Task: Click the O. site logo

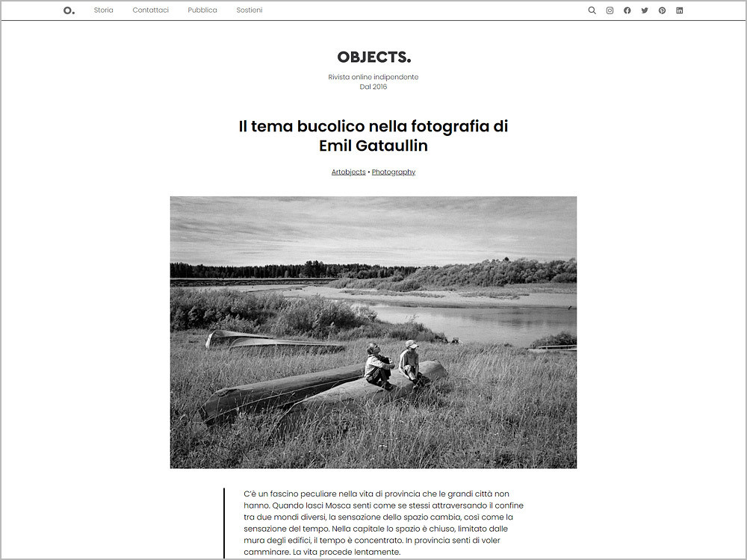Action: (x=68, y=10)
